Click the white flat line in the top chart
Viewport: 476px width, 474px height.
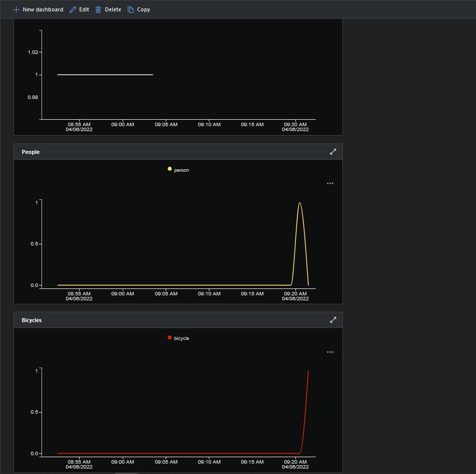click(x=105, y=75)
